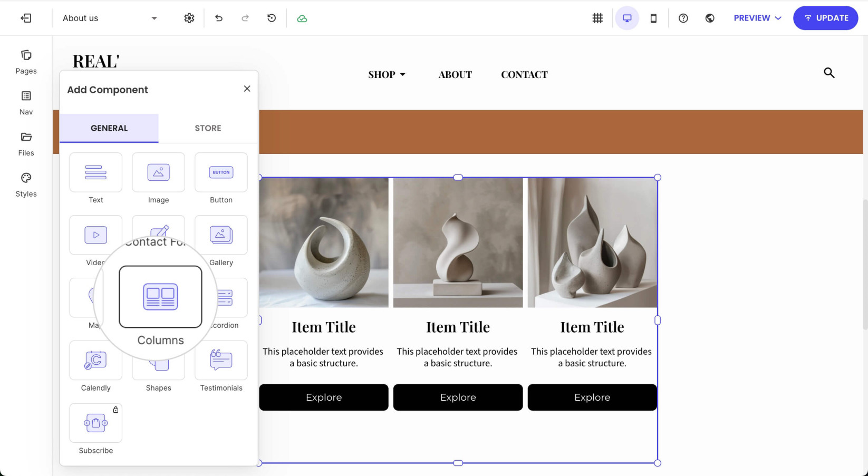Add a Button component
This screenshot has width=868, height=476.
[221, 172]
